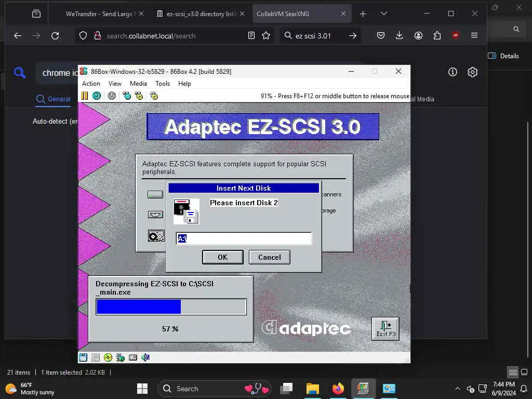Viewport: 532px width, 399px height.
Task: Click Firefox shield tracking protection icon
Action: coord(83,36)
